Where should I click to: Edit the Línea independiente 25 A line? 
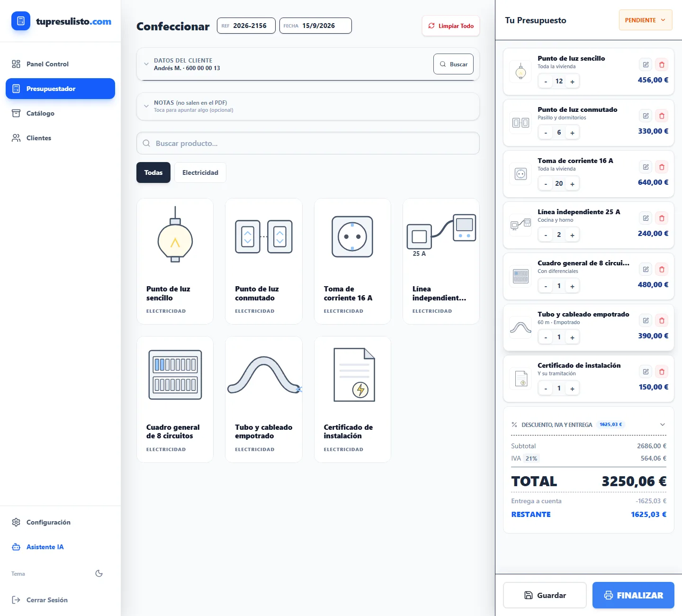(646, 218)
